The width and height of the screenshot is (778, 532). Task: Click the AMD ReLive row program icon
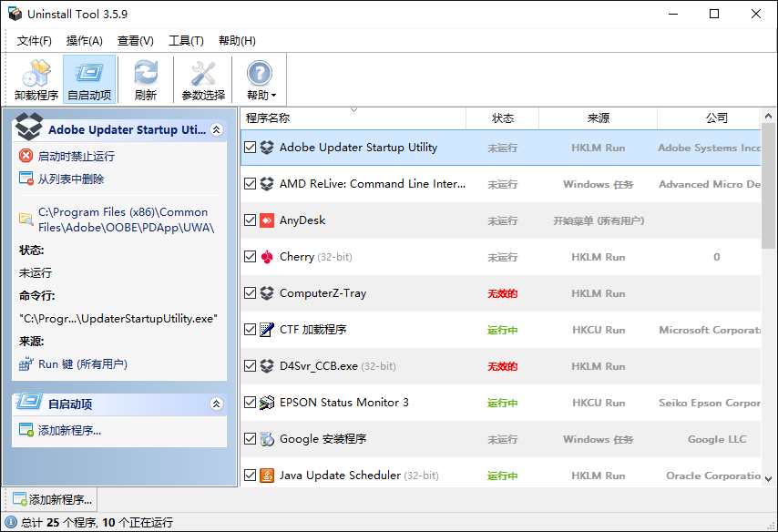click(267, 184)
